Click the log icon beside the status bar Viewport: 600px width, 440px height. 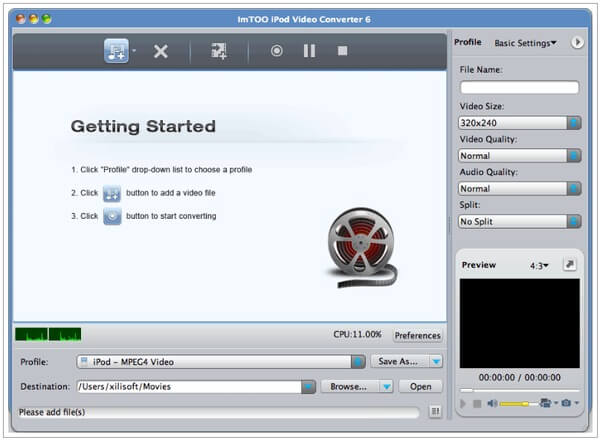(435, 411)
